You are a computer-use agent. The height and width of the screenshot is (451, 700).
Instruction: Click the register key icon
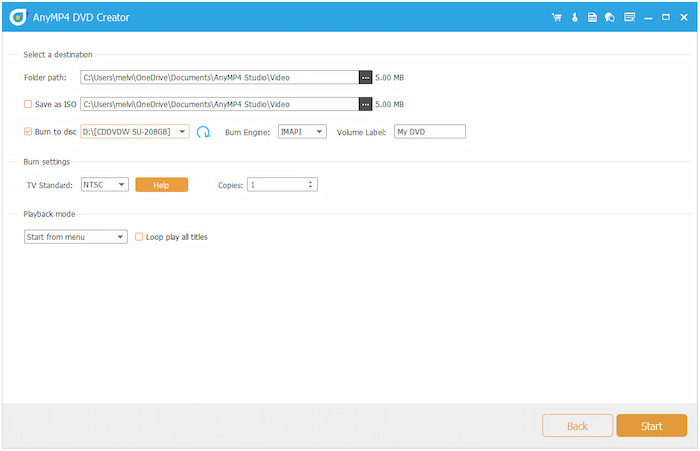[x=575, y=18]
